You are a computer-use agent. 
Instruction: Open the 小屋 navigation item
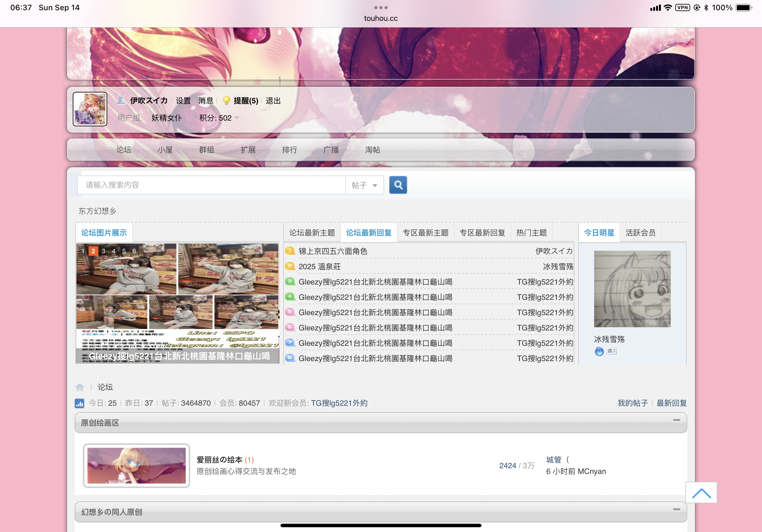[165, 150]
